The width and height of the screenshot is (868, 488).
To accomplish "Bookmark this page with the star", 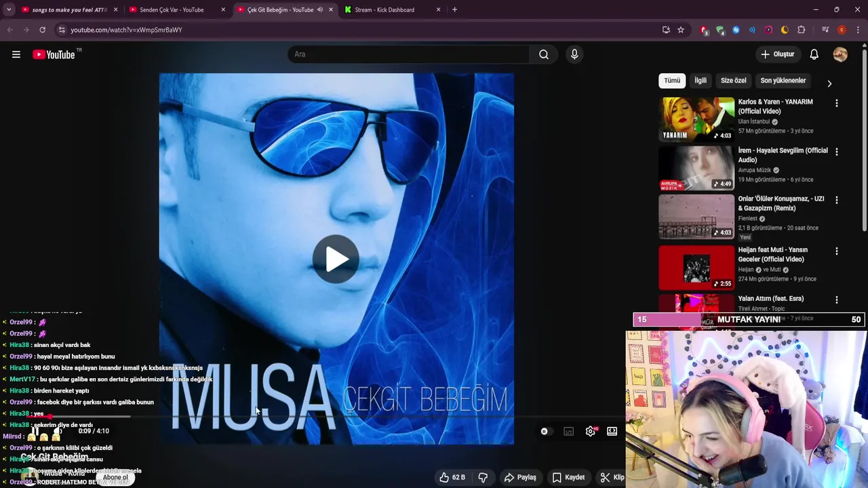I will [x=681, y=30].
